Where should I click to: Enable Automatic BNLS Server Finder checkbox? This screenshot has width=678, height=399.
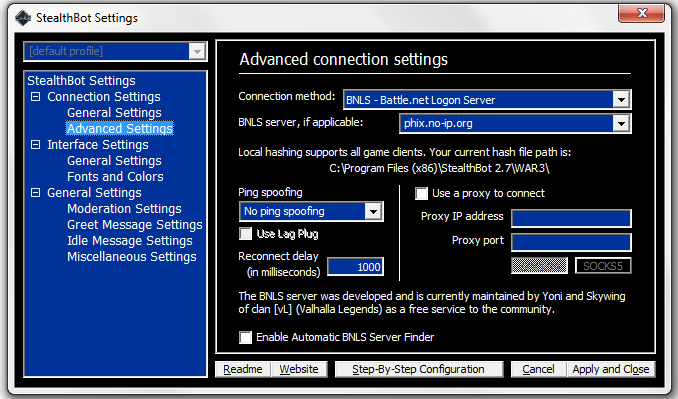click(x=246, y=337)
